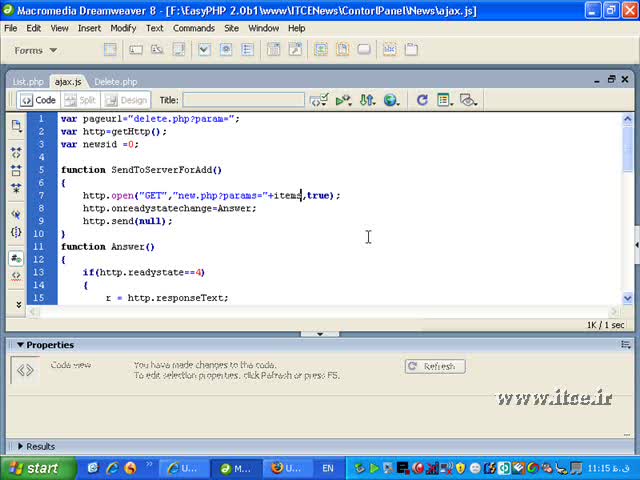
Task: Click the code editor scroll down arrow
Action: click(x=628, y=298)
